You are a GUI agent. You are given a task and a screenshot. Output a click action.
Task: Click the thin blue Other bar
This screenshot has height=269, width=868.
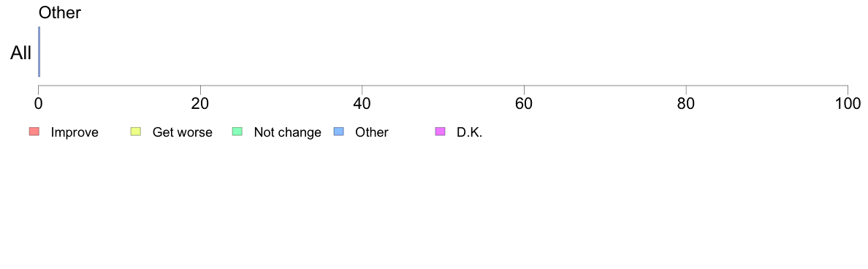[x=39, y=51]
